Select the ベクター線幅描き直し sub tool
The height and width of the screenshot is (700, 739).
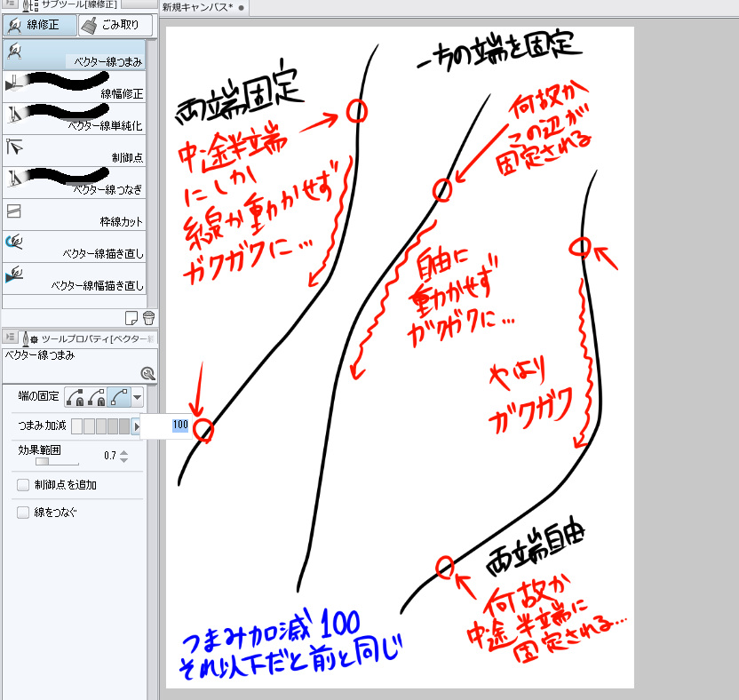(74, 279)
